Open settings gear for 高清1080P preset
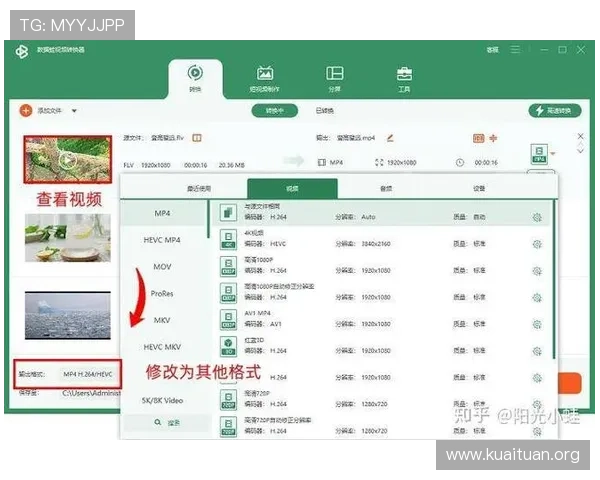 [537, 271]
